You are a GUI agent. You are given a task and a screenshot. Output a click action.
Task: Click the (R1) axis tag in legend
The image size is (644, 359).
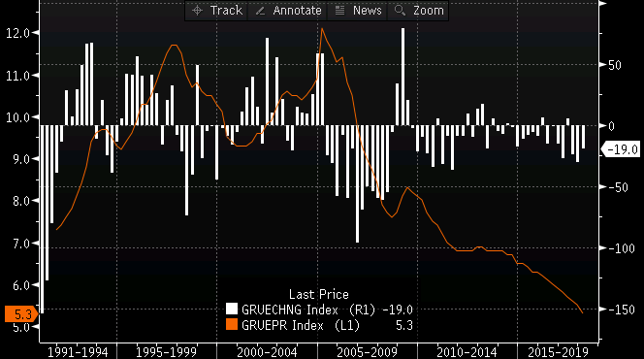click(x=362, y=310)
